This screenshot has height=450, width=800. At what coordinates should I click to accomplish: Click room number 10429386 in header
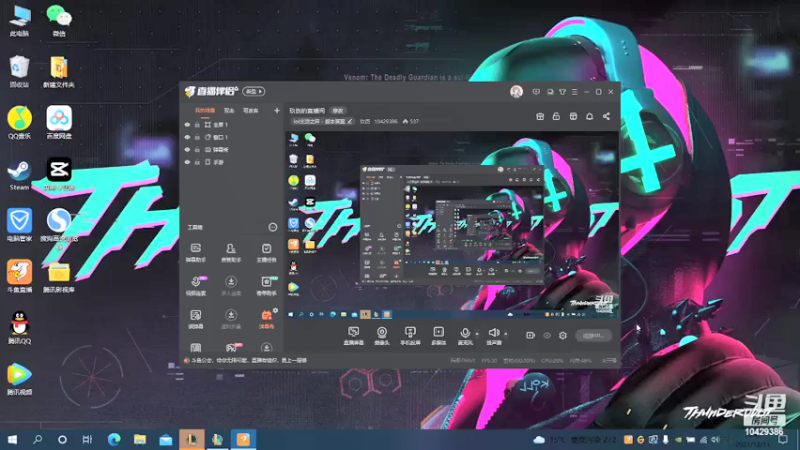[x=386, y=121]
